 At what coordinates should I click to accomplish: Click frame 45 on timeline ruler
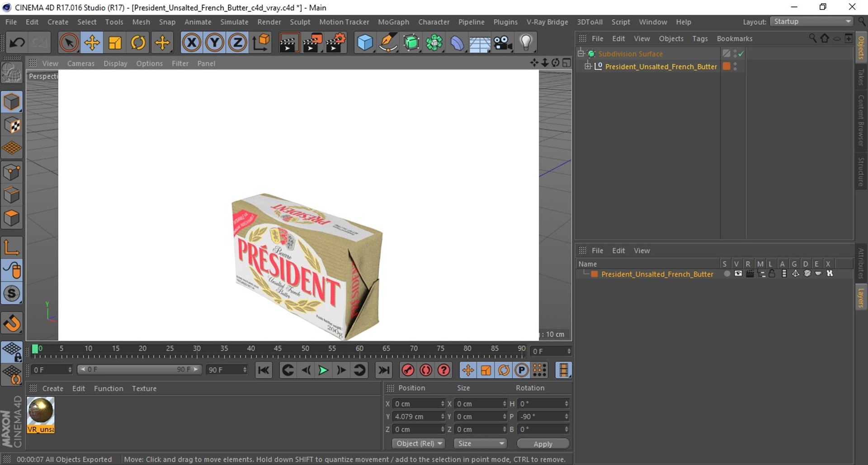[278, 348]
